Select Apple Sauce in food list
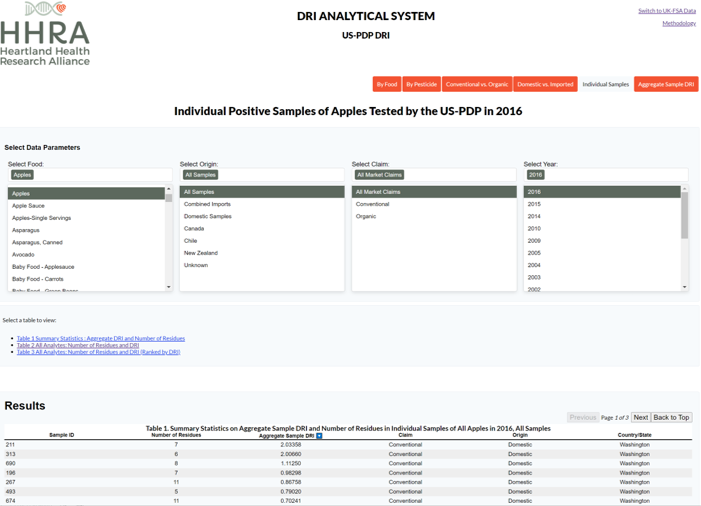This screenshot has width=701, height=506. pos(86,206)
